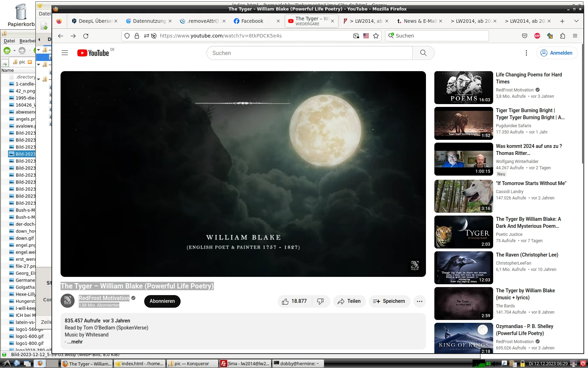Open YouTube hamburger guide menu
This screenshot has width=588, height=368.
pos(65,53)
